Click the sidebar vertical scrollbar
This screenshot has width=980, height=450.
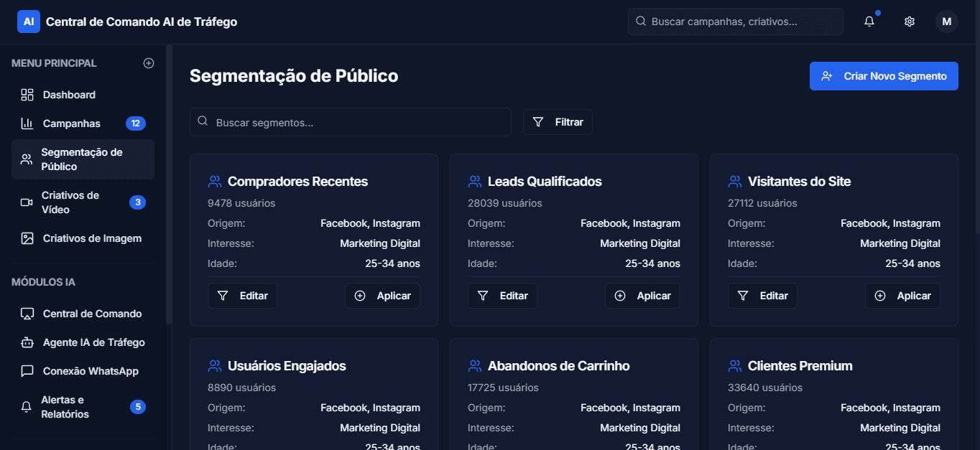(x=169, y=184)
